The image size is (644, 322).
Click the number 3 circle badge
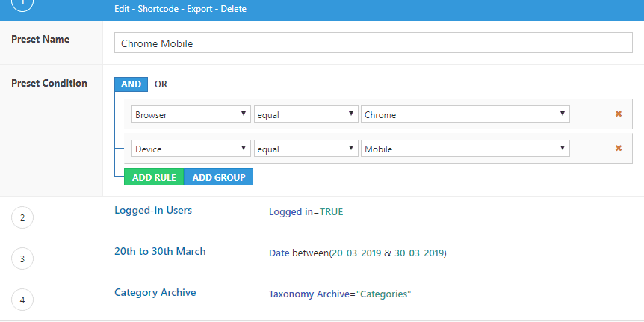pyautogui.click(x=22, y=259)
